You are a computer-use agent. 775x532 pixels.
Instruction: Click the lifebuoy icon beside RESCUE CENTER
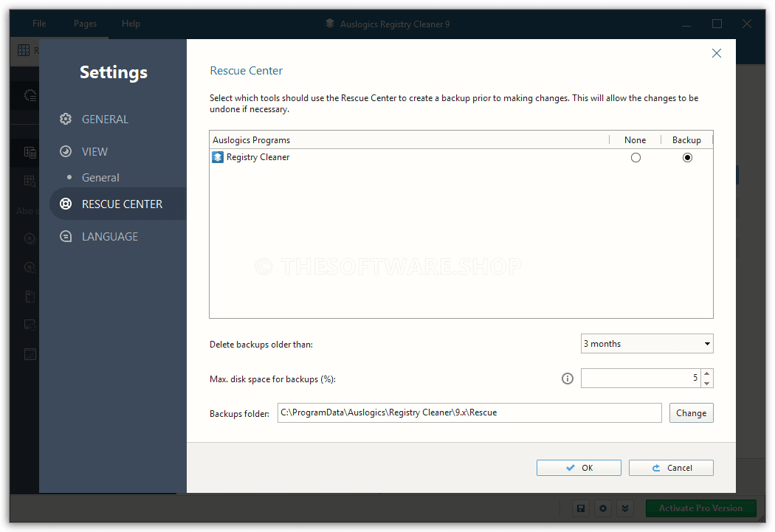pyautogui.click(x=66, y=204)
